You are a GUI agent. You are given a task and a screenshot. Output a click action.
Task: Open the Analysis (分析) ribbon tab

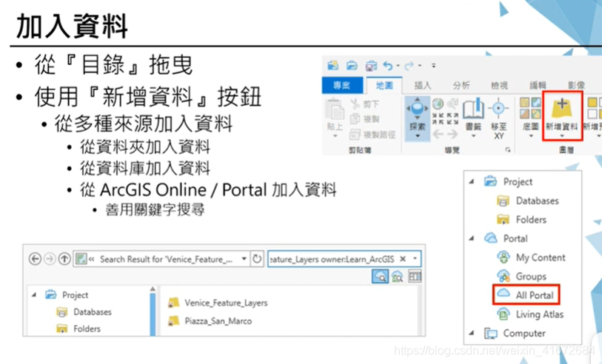[461, 85]
